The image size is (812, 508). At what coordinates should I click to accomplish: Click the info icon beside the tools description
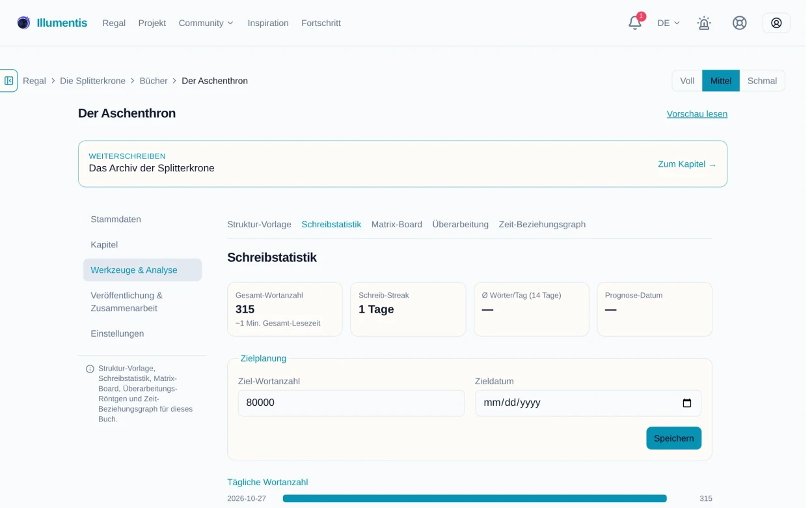(x=90, y=369)
